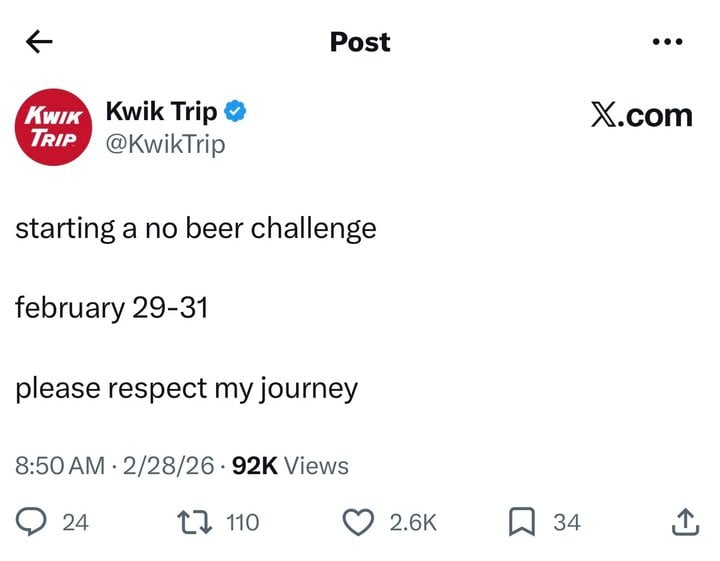The image size is (720, 561).
Task: Share the post with the upload arrow icon
Action: coord(684,521)
